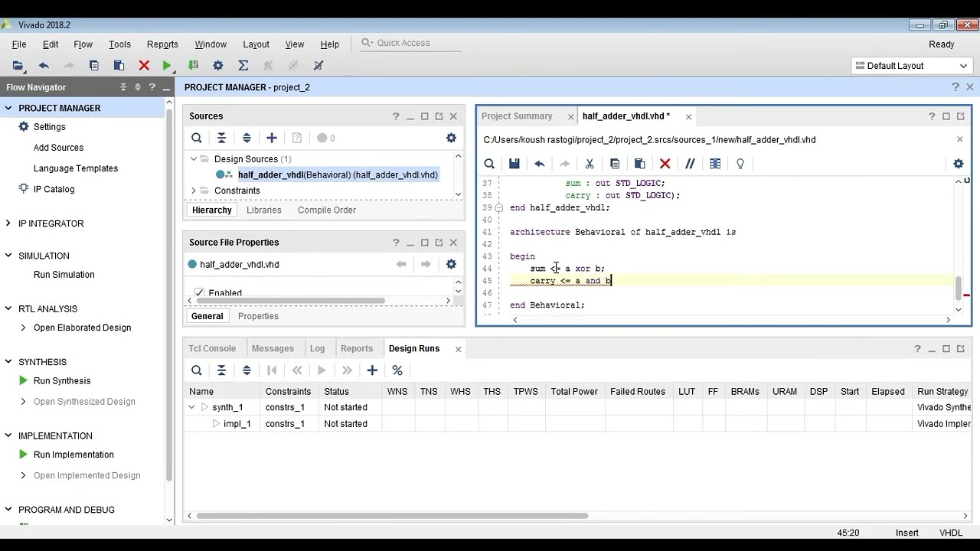980x551 pixels.
Task: Open Source File Properties settings gear
Action: (x=451, y=264)
